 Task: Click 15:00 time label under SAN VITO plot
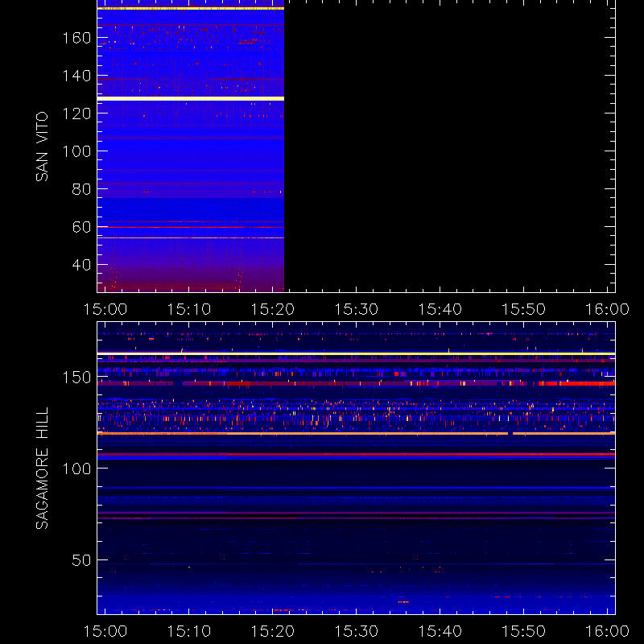(105, 309)
